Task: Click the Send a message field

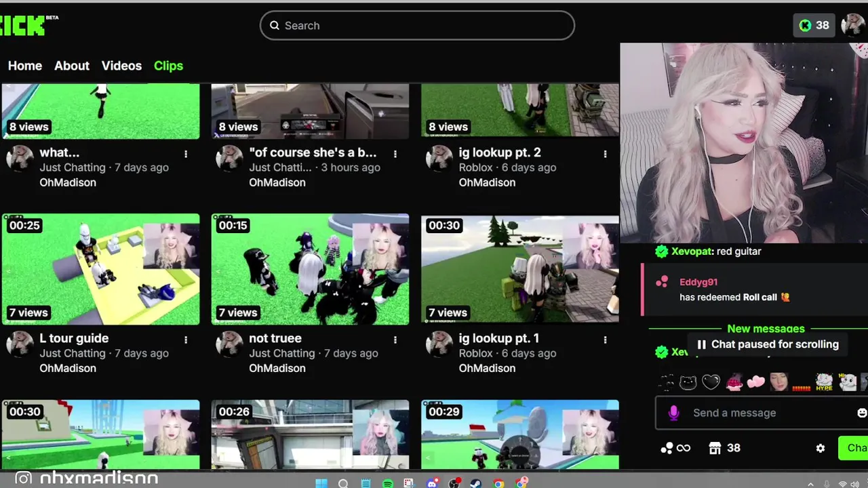Action: tap(763, 413)
